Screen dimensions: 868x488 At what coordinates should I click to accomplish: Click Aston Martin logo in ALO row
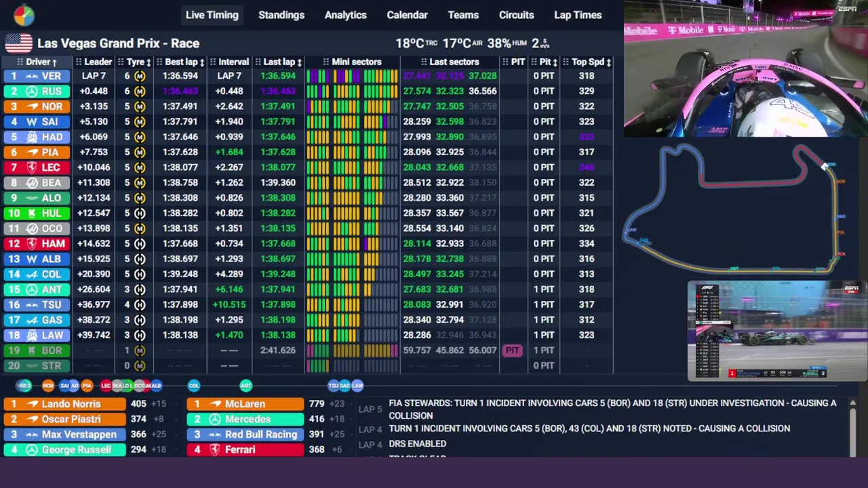32,198
